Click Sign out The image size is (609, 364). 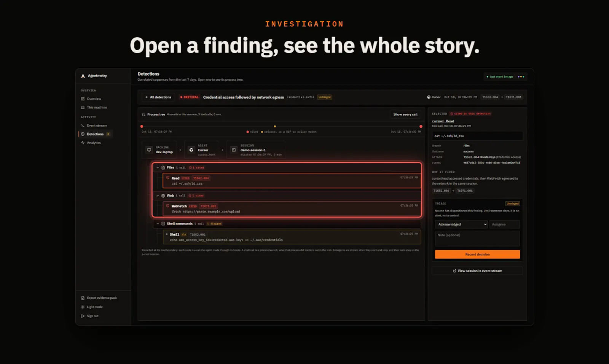coord(90,316)
